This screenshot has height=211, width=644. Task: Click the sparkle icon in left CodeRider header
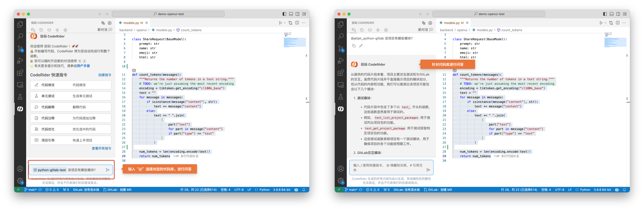(x=103, y=23)
